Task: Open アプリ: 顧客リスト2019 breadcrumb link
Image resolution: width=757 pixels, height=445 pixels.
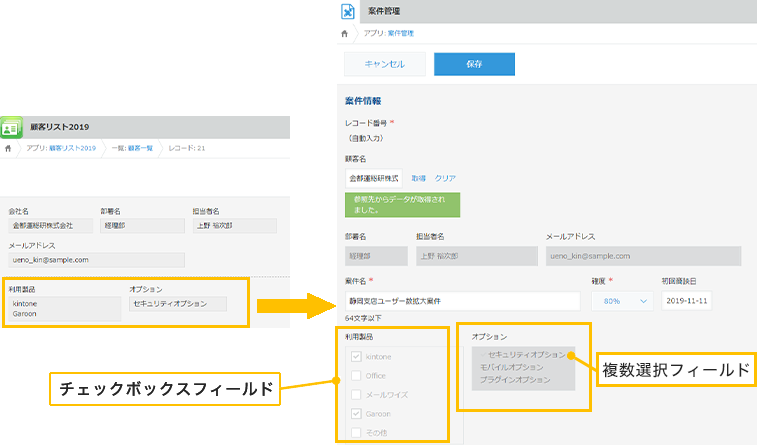Action: coord(62,148)
